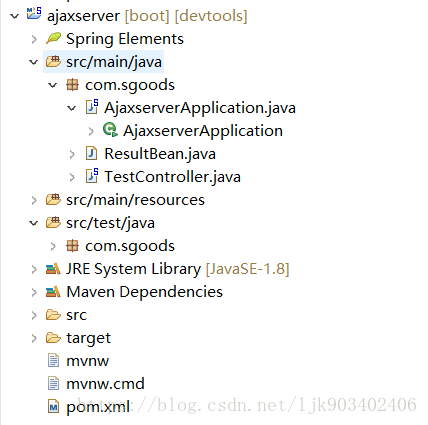The width and height of the screenshot is (428, 425).
Task: Click the target folder icon
Action: 53,338
